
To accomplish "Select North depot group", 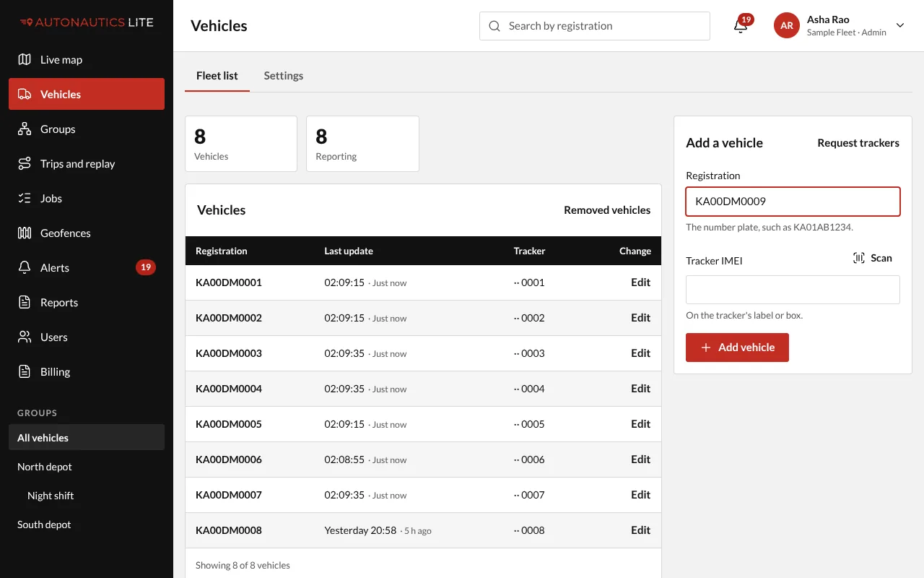I will [x=87, y=467].
